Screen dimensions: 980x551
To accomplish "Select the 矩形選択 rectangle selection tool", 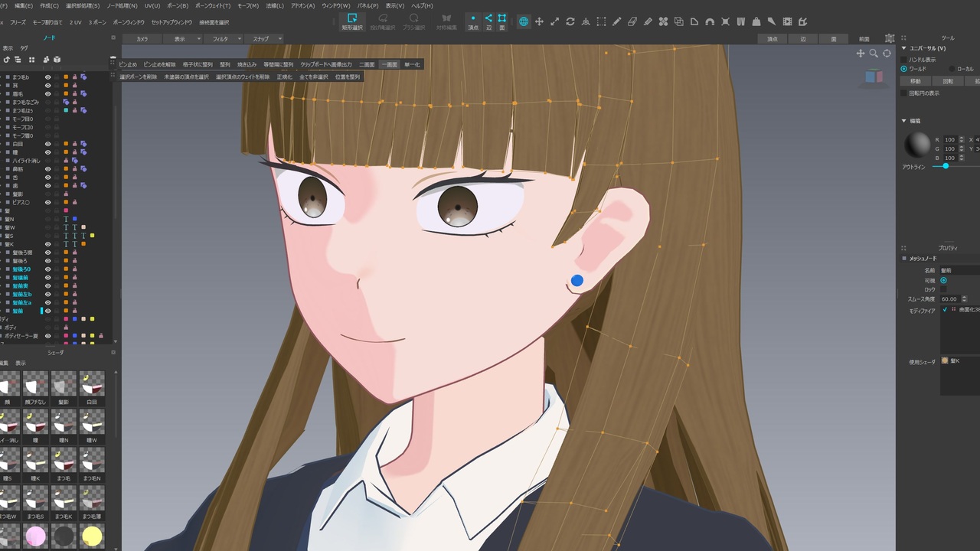I will (352, 21).
